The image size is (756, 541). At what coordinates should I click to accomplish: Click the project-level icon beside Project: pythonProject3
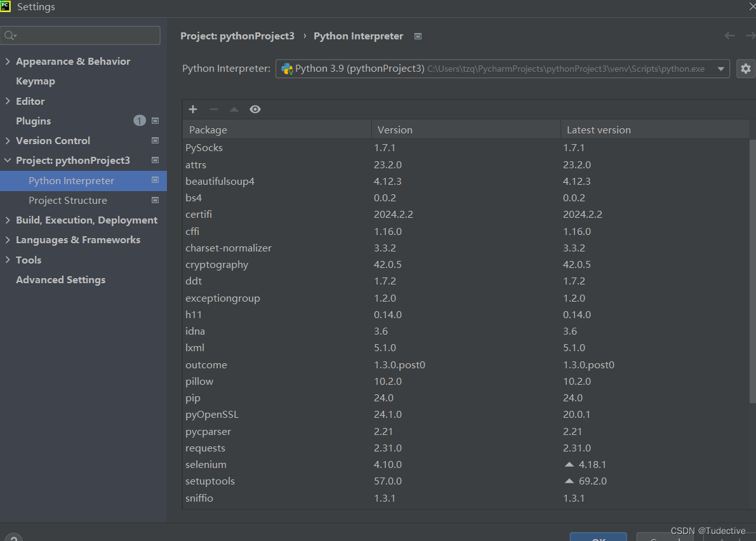pos(156,160)
